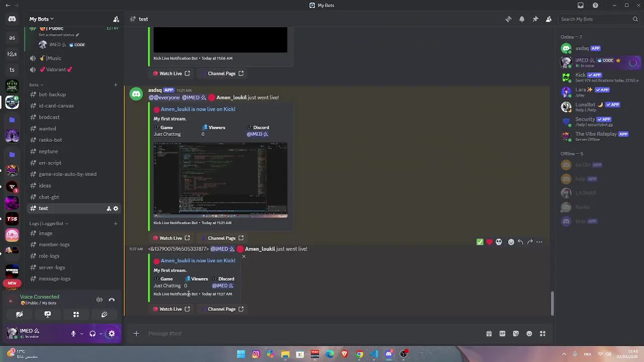React with red heart emoji
644x362 pixels.
490,242
